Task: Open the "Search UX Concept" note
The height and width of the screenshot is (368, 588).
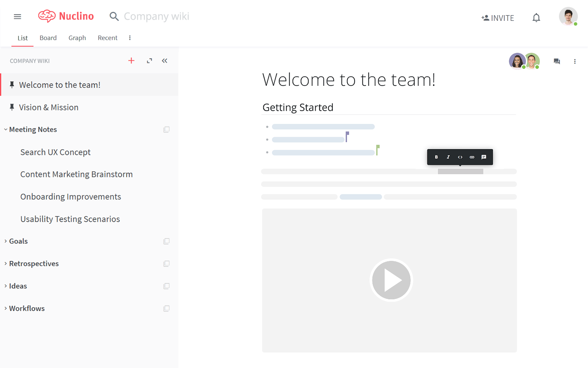Action: pyautogui.click(x=55, y=152)
